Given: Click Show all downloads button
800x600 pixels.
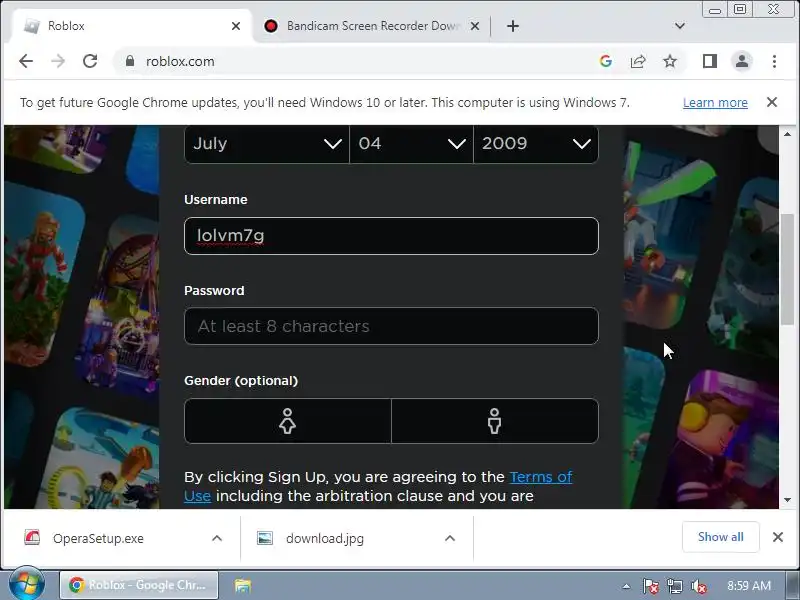Looking at the screenshot, I should point(720,537).
